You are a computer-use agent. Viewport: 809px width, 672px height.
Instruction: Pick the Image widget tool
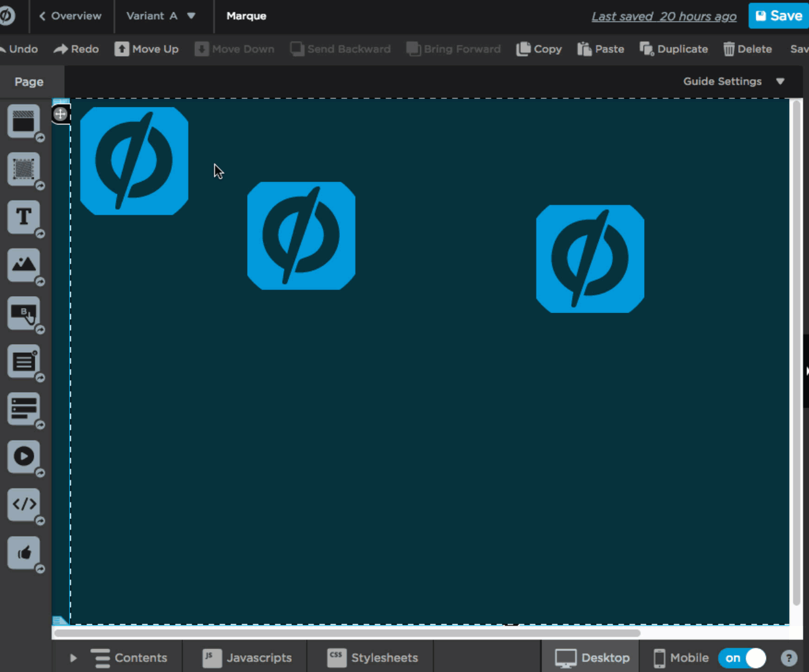24,265
